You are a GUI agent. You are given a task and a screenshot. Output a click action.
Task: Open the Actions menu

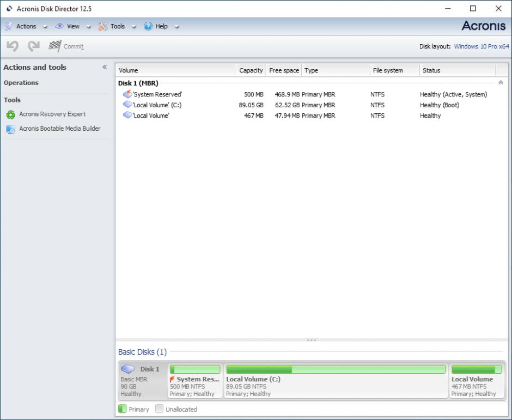(26, 26)
